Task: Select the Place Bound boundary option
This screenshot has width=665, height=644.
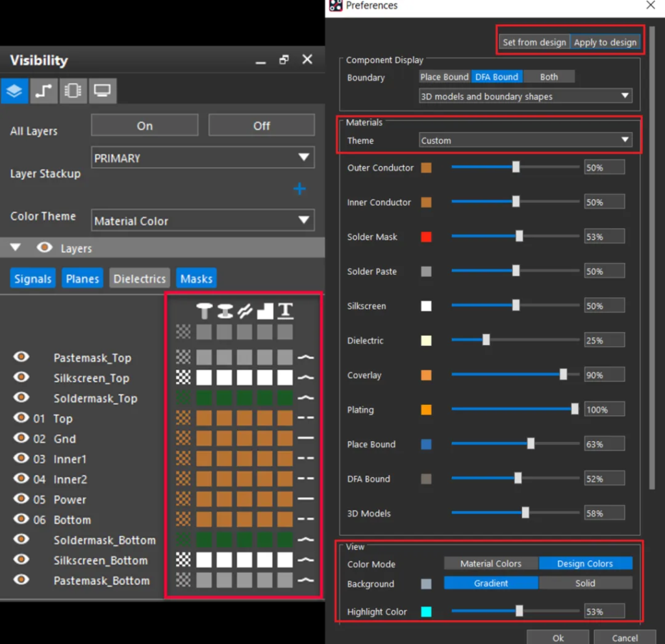Action: (444, 77)
